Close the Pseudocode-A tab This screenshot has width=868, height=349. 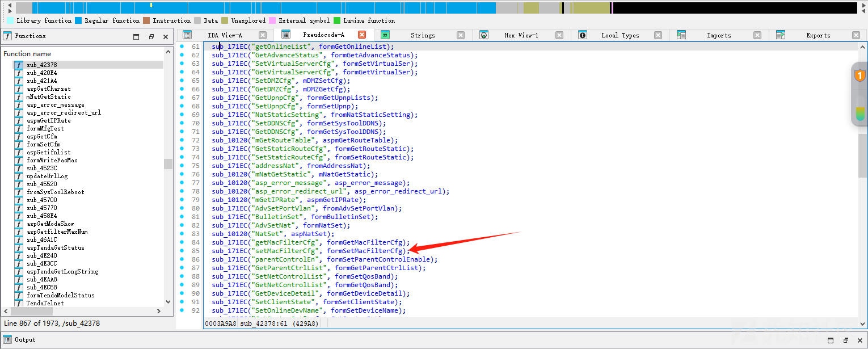362,35
